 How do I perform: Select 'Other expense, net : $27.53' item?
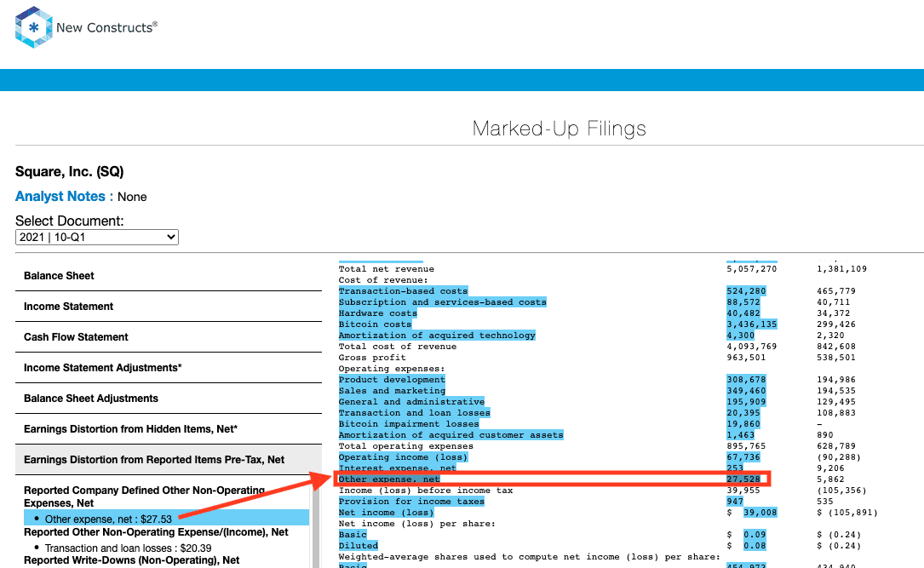[x=166, y=519]
